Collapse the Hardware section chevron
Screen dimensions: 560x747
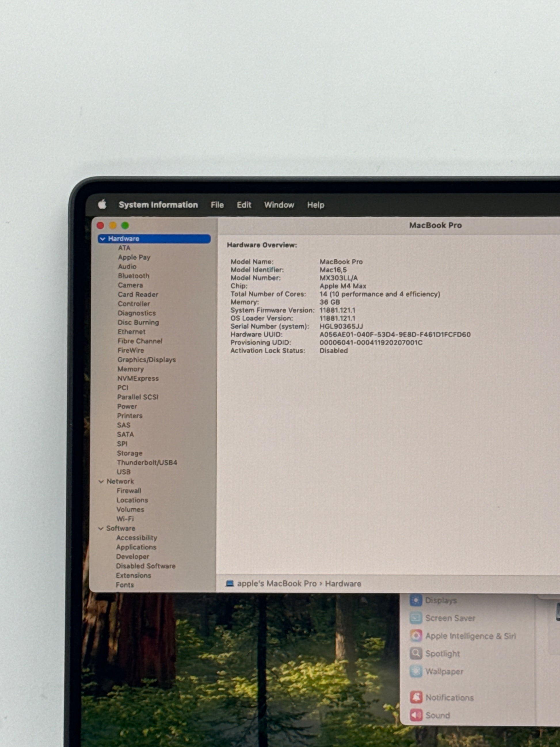point(103,239)
